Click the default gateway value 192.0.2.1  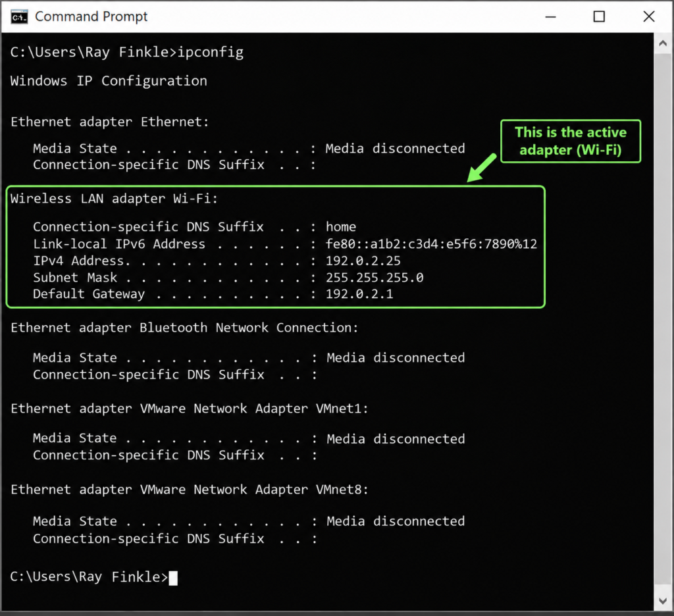pyautogui.click(x=359, y=294)
